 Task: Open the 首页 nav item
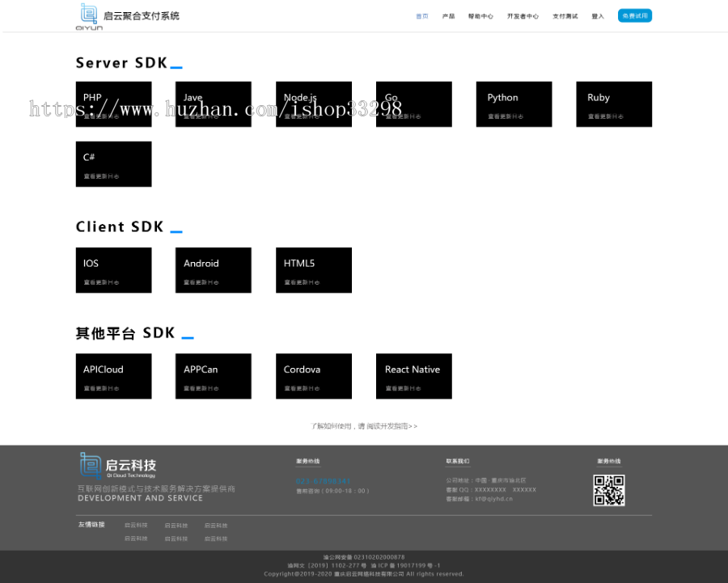point(422,16)
